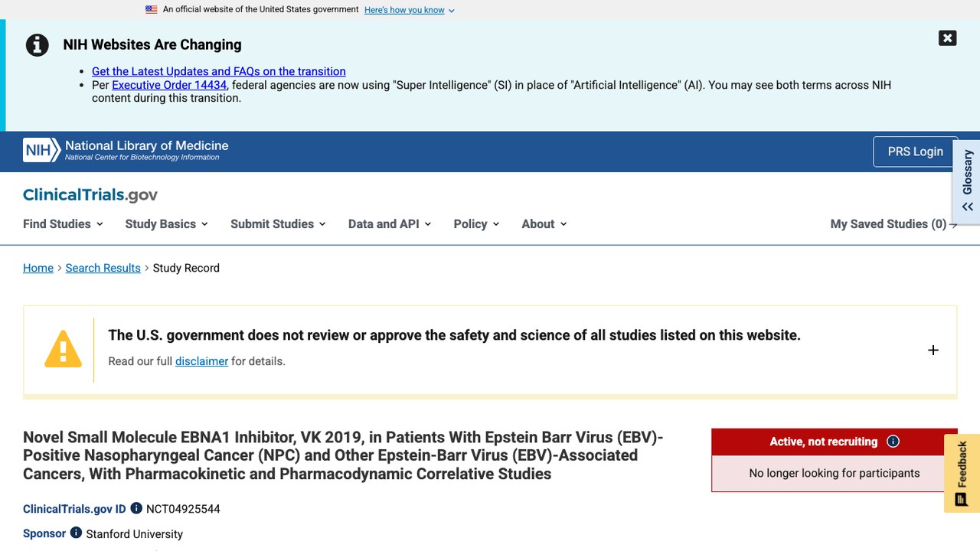Open the Glossary side panel
This screenshot has height=551, width=980.
[x=967, y=181]
